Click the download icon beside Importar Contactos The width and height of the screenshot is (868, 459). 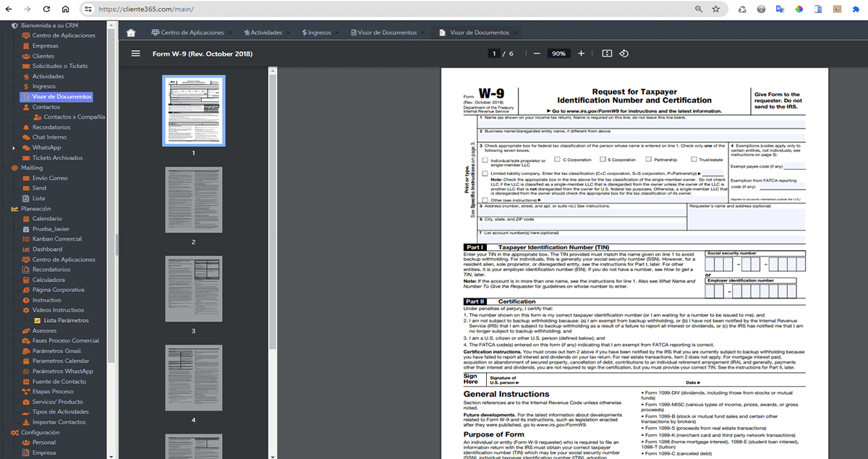point(27,422)
